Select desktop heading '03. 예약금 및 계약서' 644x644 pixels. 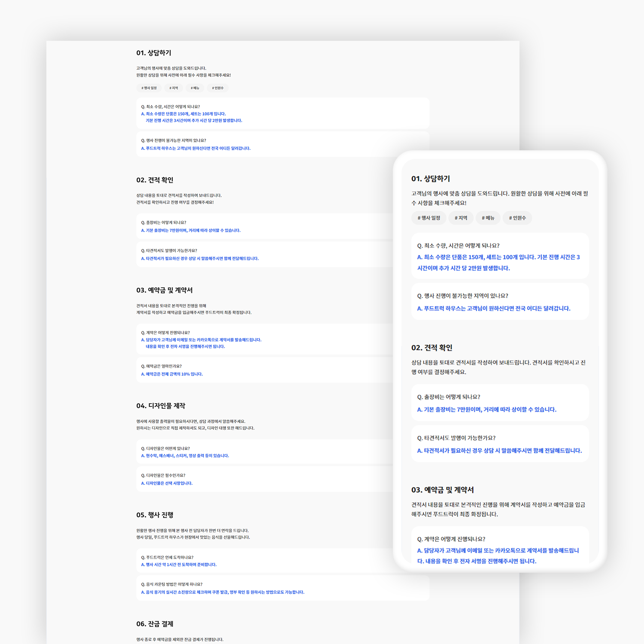coord(164,290)
